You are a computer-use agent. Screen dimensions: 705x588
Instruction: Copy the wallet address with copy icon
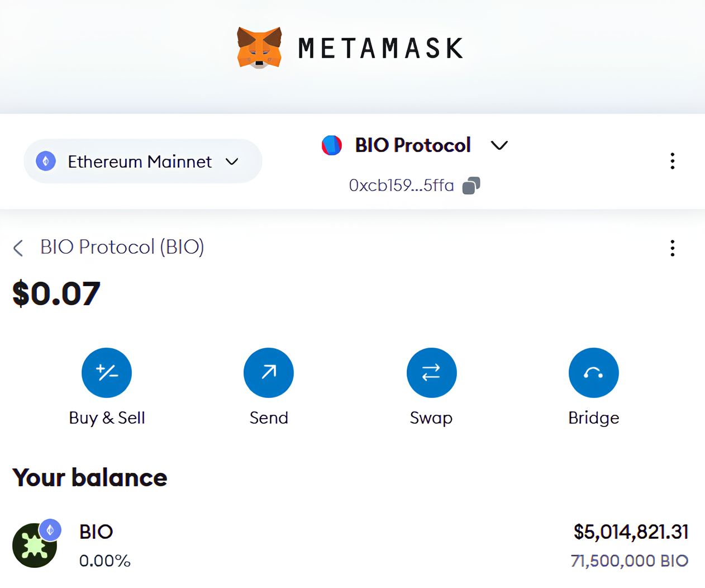click(471, 186)
